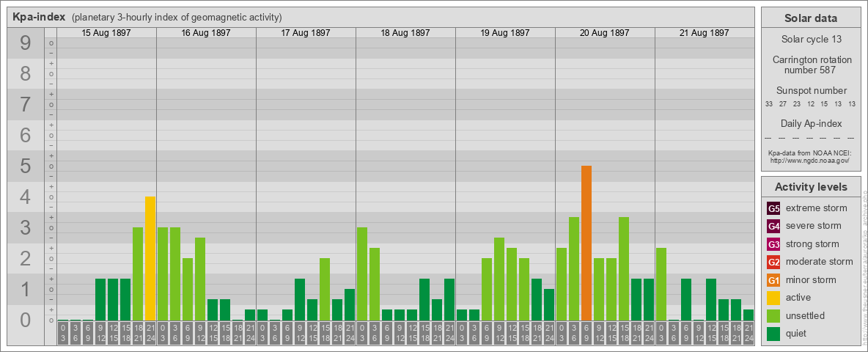Select the 20 Aug 1897 date header
This screenshot has height=352, width=868.
tap(605, 33)
